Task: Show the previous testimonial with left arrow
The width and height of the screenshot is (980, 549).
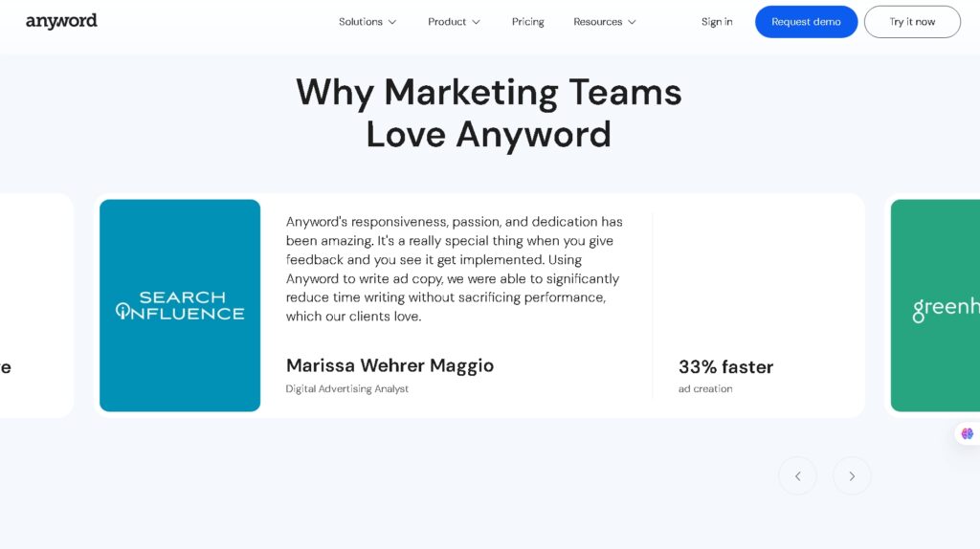Action: point(797,476)
